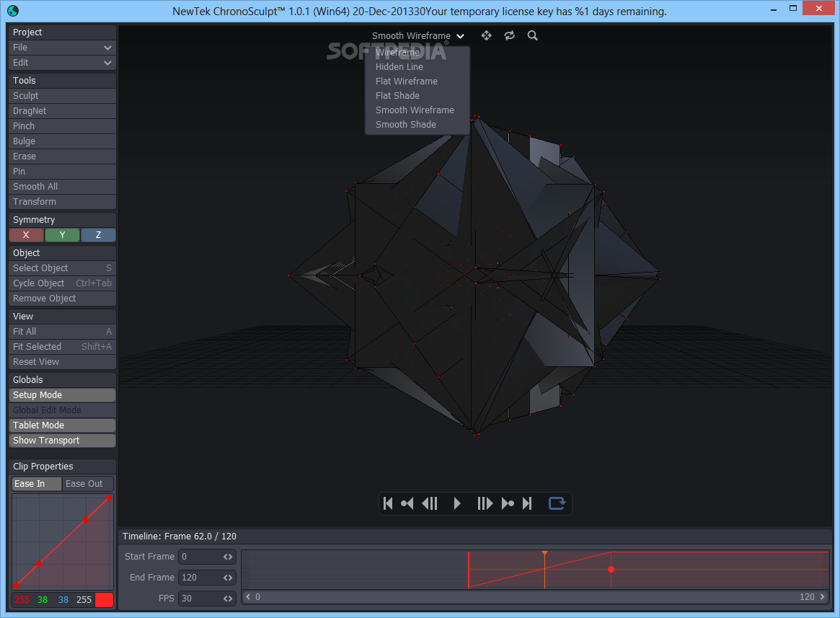This screenshot has height=618, width=840.
Task: Click timeline scroll right arrow
Action: tap(822, 596)
